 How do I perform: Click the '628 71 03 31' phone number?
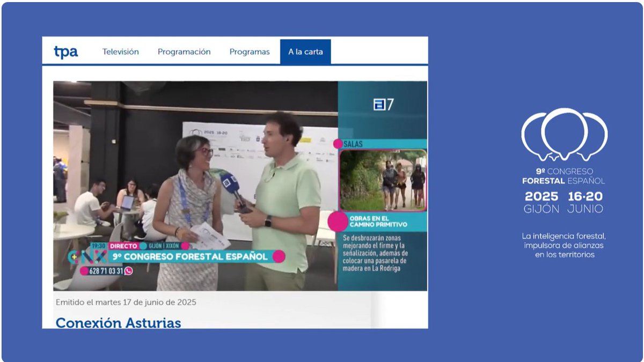[x=106, y=271]
